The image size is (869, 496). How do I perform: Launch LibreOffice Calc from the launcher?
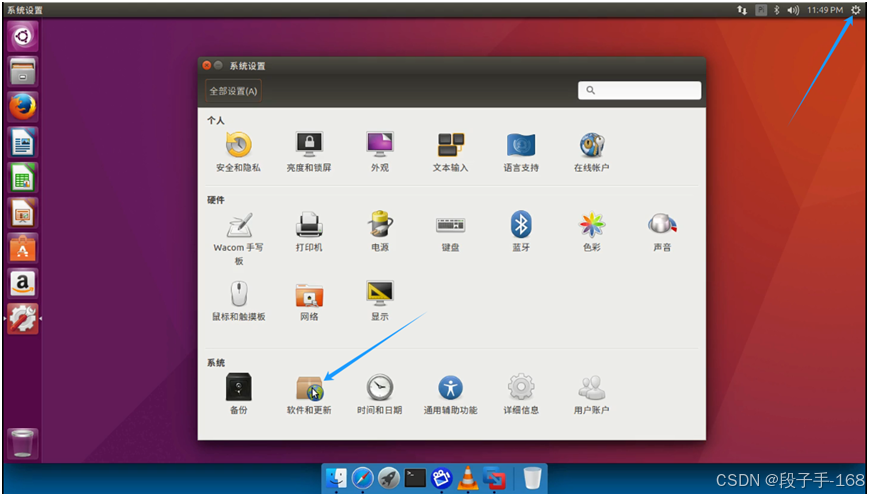point(23,178)
